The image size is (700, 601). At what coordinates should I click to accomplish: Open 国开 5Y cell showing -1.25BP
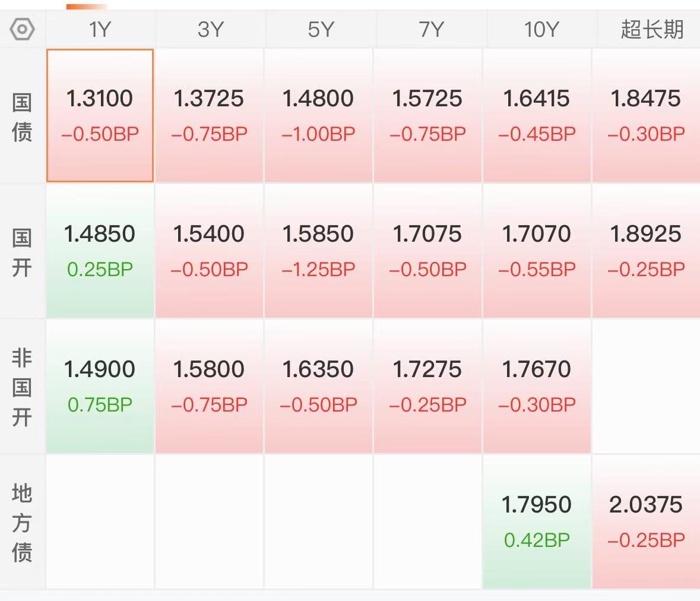tap(318, 251)
